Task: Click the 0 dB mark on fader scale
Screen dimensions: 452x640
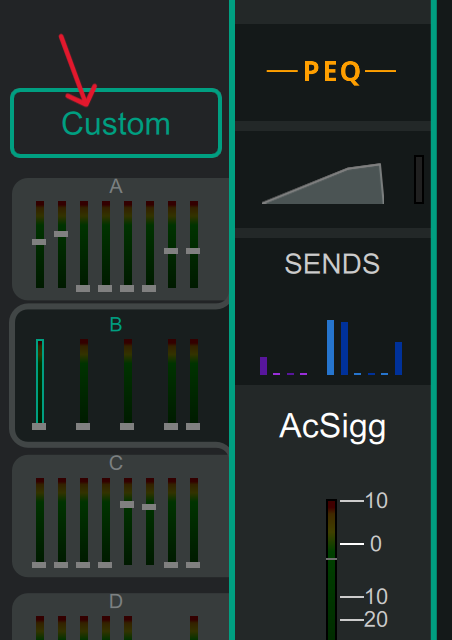Action: click(x=375, y=544)
